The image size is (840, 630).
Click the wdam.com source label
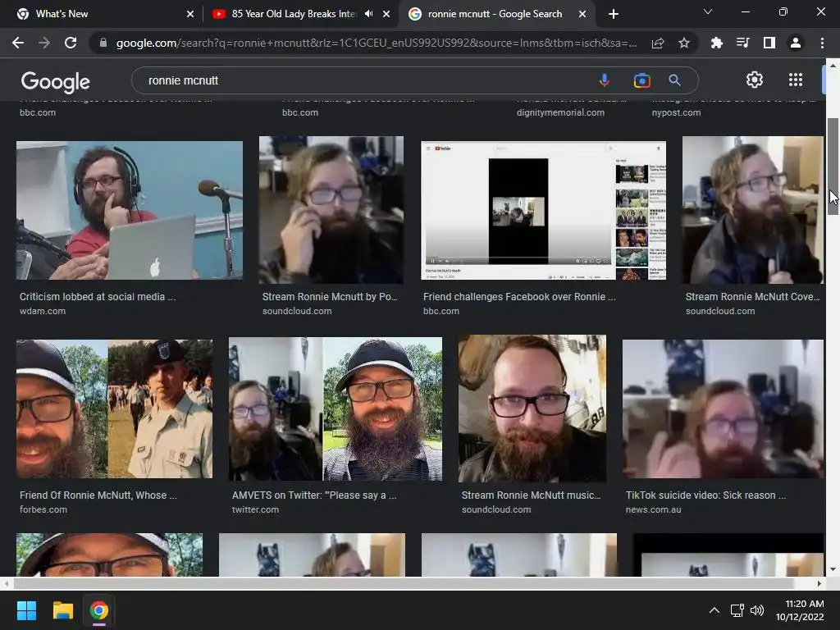(43, 311)
